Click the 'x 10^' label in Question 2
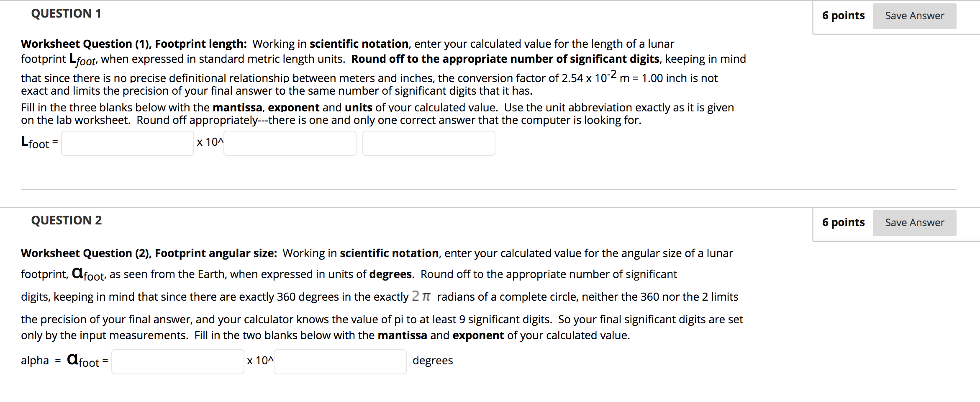The width and height of the screenshot is (980, 402). click(x=260, y=361)
